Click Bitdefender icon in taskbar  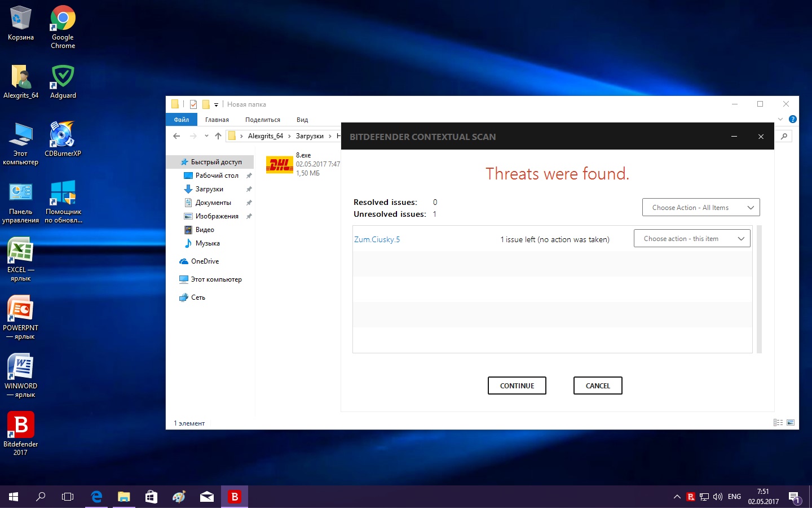(x=235, y=497)
